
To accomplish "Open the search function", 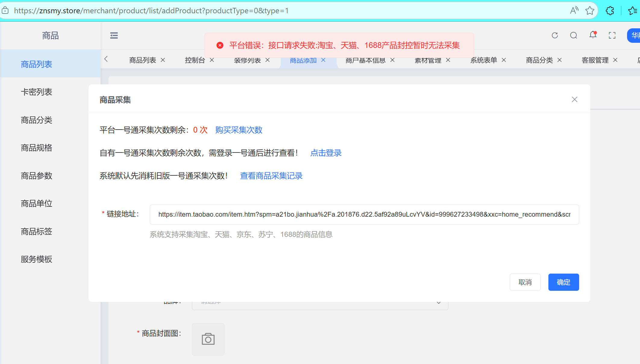I will 573,35.
